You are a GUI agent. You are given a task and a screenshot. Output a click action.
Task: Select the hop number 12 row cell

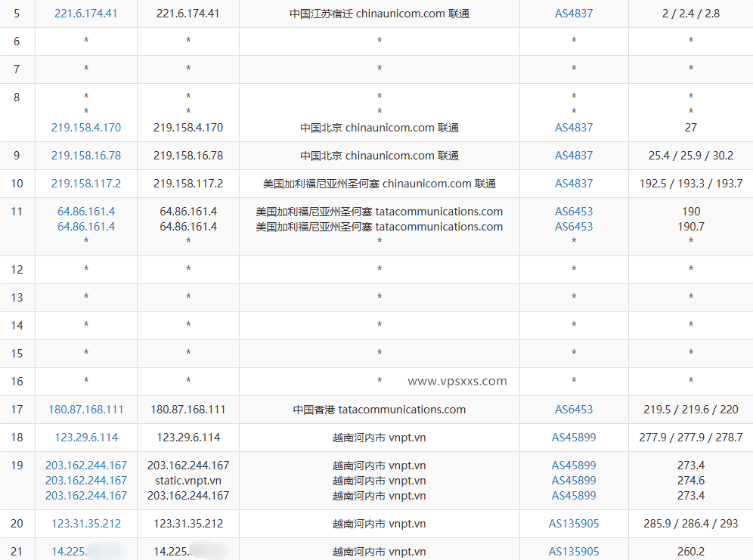(17, 269)
